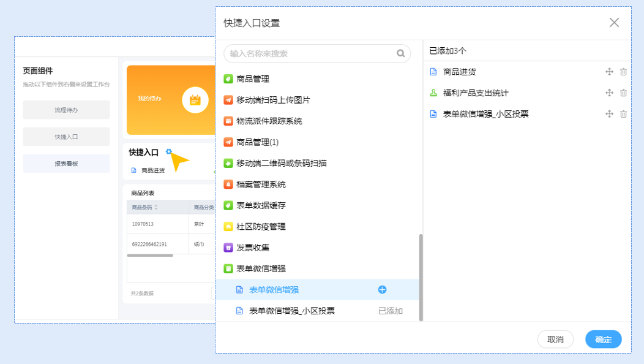This screenshot has height=364, width=644.
Task: Click the 输入名称来搜索 search field
Action: coord(309,53)
